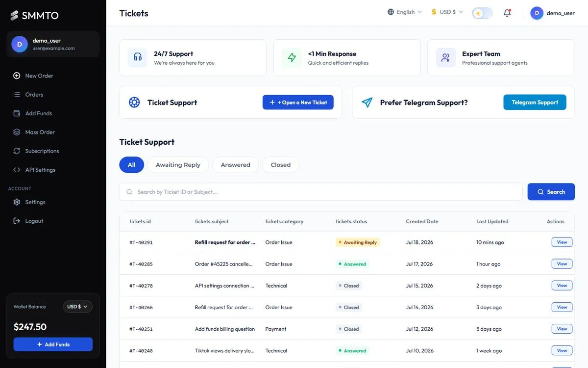Click the Answered badge on ticket #T-40285
This screenshot has width=588, height=368.
(352, 264)
